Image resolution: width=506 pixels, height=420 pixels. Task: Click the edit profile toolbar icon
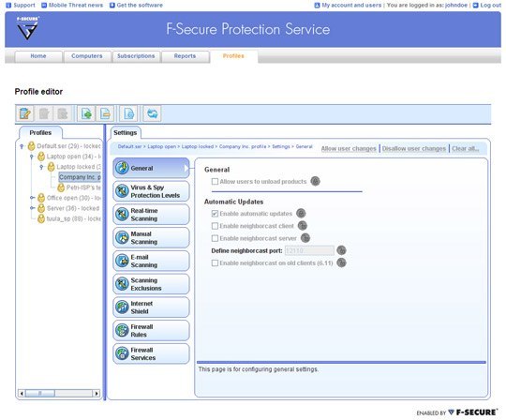coord(25,113)
